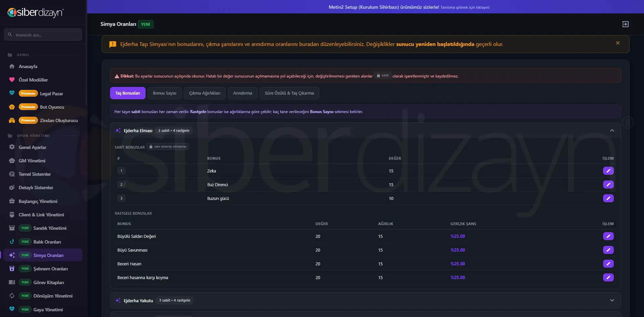Click the Başlangıç Yönetimi briefcase icon

[x=12, y=201]
